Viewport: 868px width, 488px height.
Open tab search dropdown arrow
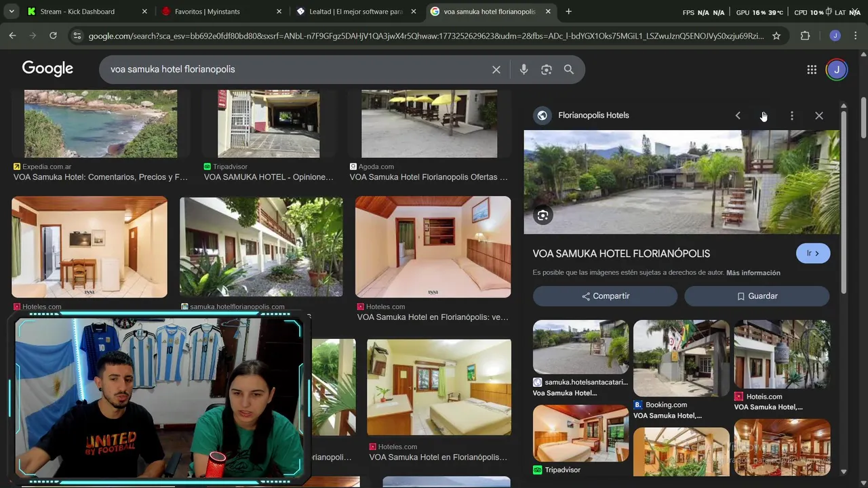coord(12,12)
